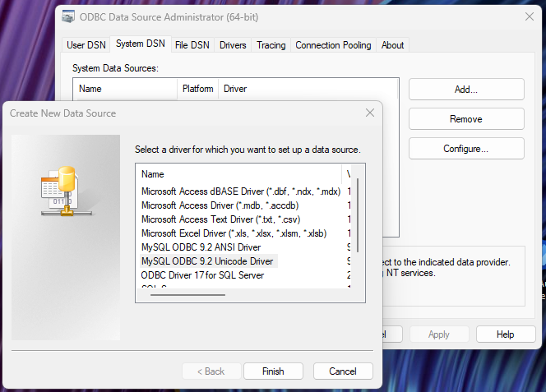This screenshot has height=392, width=546.
Task: Choose ODBC Driver 17 for SQL Server
Action: coord(202,275)
